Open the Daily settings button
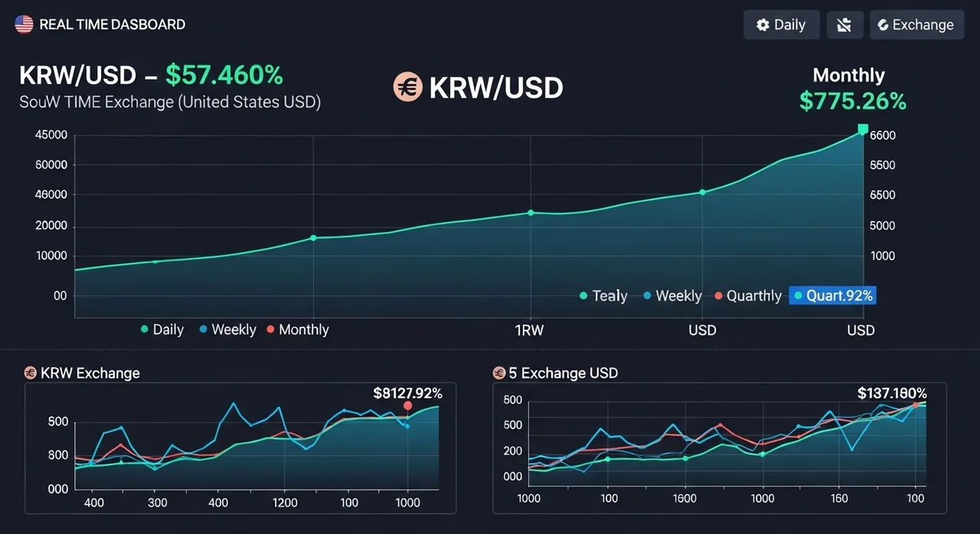Image resolution: width=980 pixels, height=534 pixels. pyautogui.click(x=781, y=24)
